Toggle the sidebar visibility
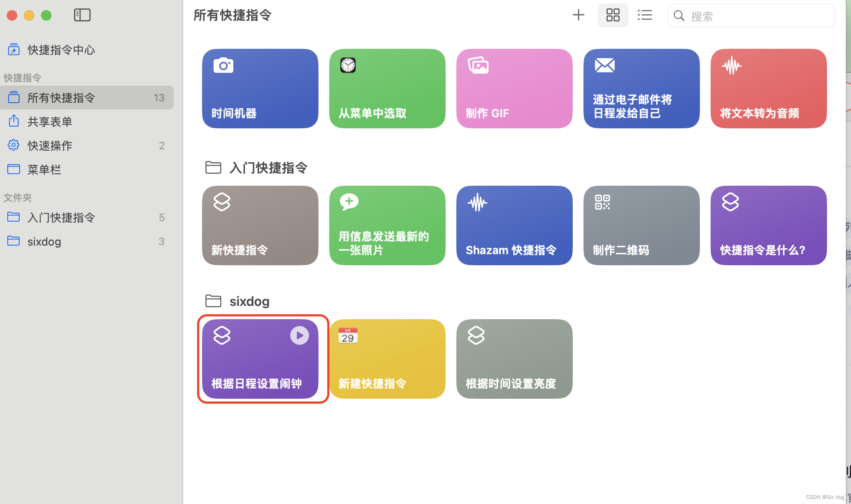The width and height of the screenshot is (851, 504). coord(82,15)
